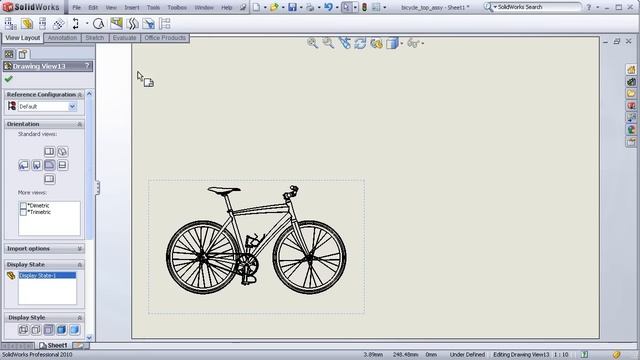This screenshot has width=640, height=360.
Task: Open the Section View dropdown arrow
Action: tap(87, 24)
